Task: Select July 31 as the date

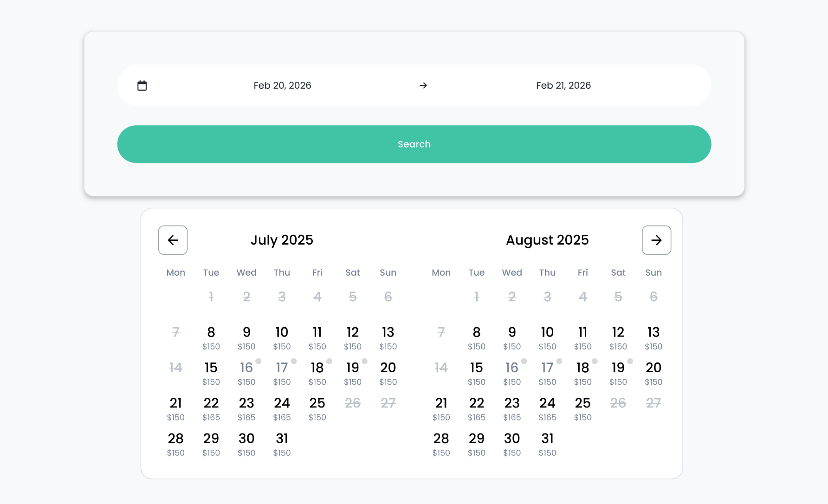Action: tap(282, 444)
